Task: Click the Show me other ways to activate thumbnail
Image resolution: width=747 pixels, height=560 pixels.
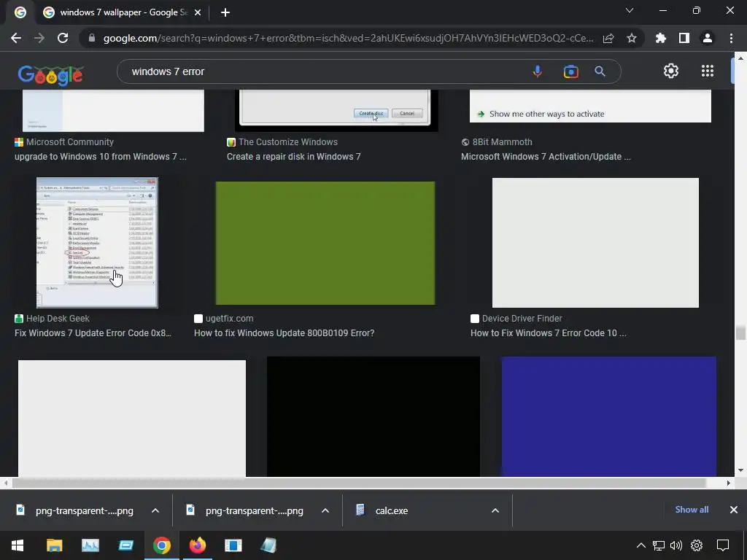Action: tap(590, 106)
